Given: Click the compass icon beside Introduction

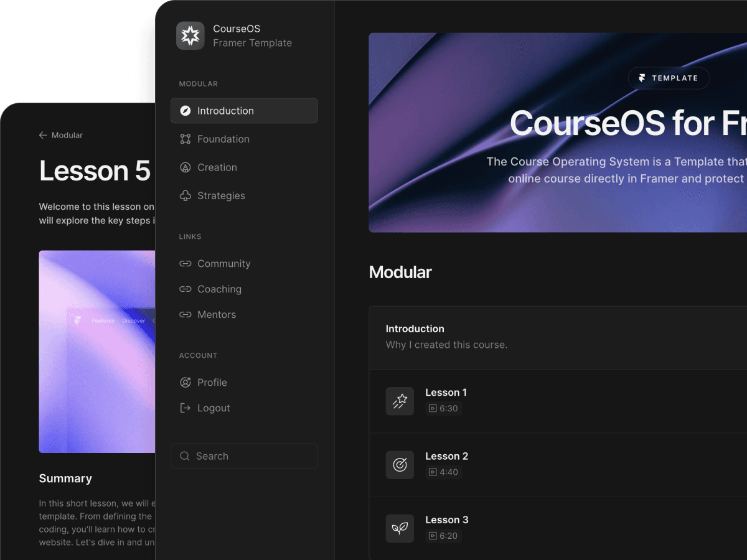Looking at the screenshot, I should point(185,111).
